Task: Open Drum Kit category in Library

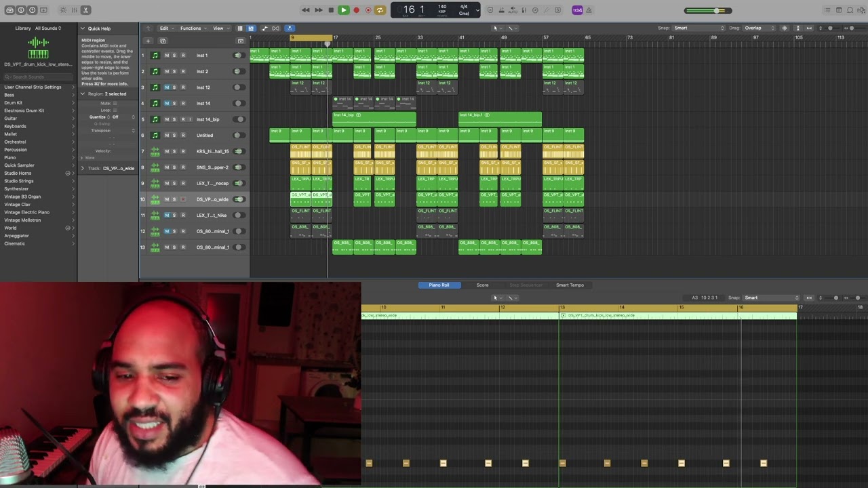Action: coord(38,102)
